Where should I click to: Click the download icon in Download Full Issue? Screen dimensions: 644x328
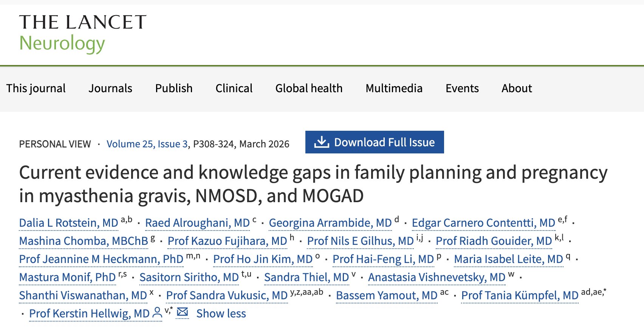click(x=322, y=142)
